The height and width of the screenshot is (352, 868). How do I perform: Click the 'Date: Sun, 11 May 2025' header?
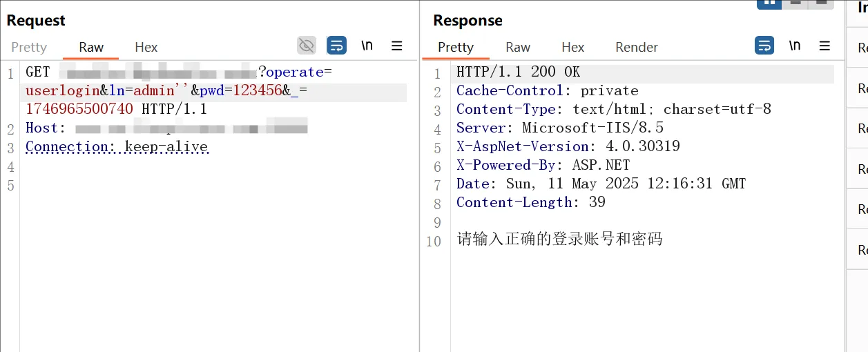point(601,184)
